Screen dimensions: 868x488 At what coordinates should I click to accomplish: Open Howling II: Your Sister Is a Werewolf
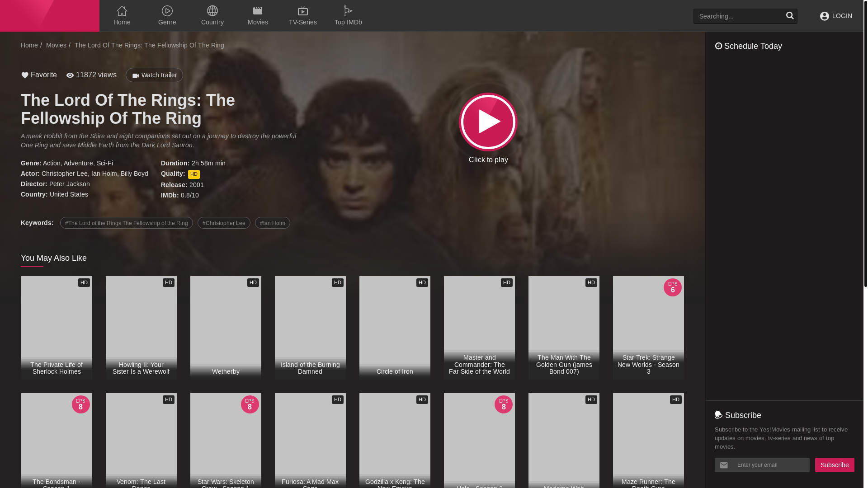141,328
